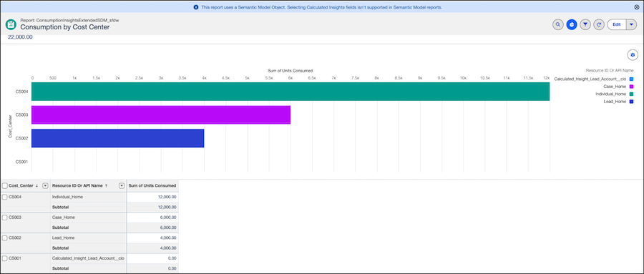Select the Cost_Center header checkbox
The width and height of the screenshot is (644, 274).
[x=4, y=186]
